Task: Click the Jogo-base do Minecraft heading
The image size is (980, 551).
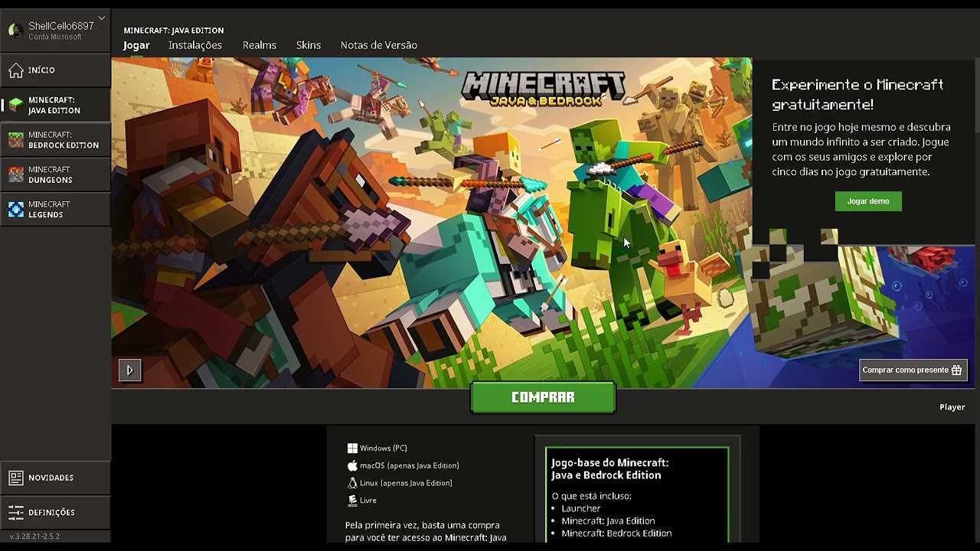Action: coord(610,469)
